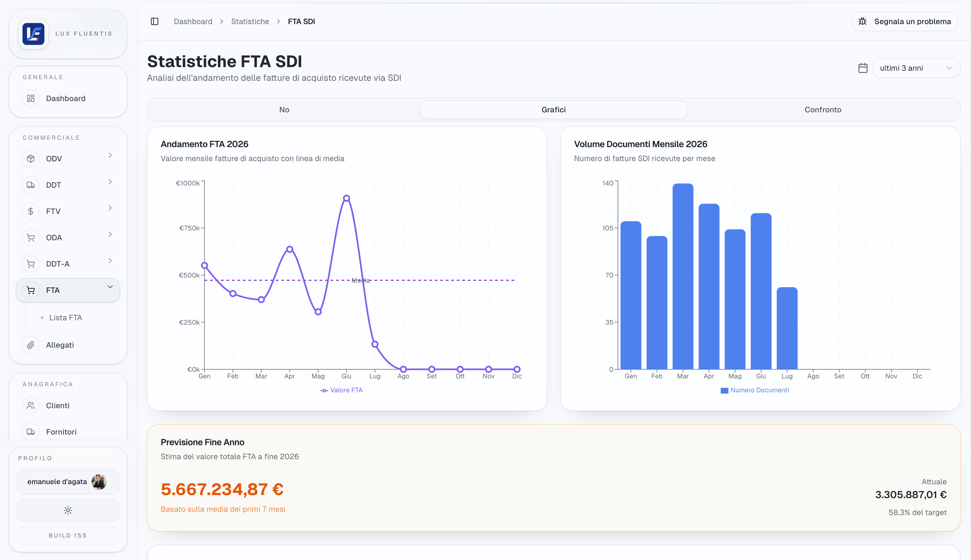Open Fornitori in the sidebar
Image resolution: width=971 pixels, height=560 pixels.
click(68, 432)
